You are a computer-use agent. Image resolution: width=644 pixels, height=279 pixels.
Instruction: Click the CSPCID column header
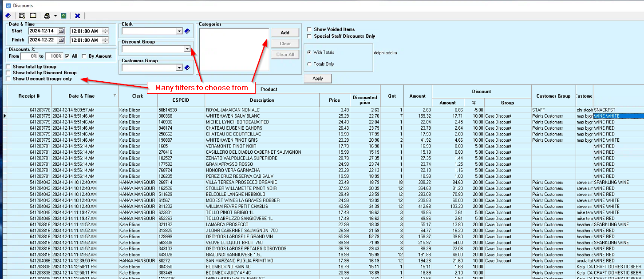(x=181, y=100)
